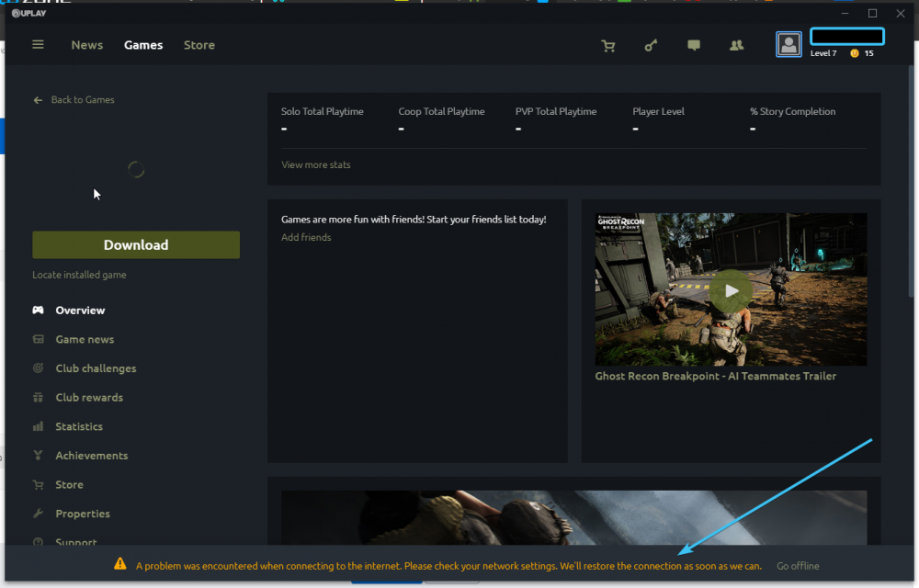Click the activate key icon
Screen dimensions: 919x588
point(651,45)
